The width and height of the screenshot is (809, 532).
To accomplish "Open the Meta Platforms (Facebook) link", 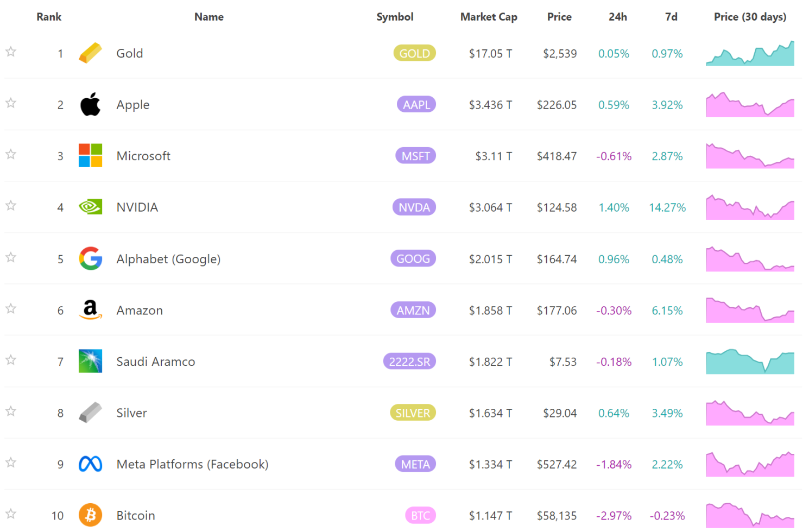I will click(193, 464).
